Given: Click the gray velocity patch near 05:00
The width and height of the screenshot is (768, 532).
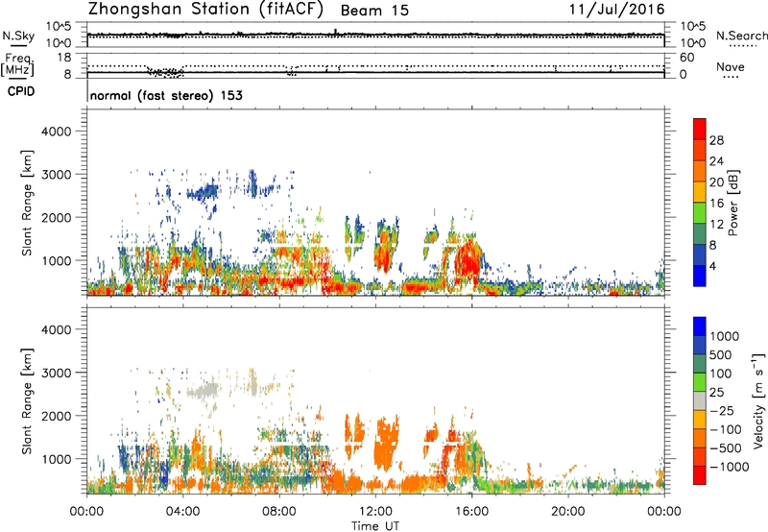Looking at the screenshot, I should (204, 391).
